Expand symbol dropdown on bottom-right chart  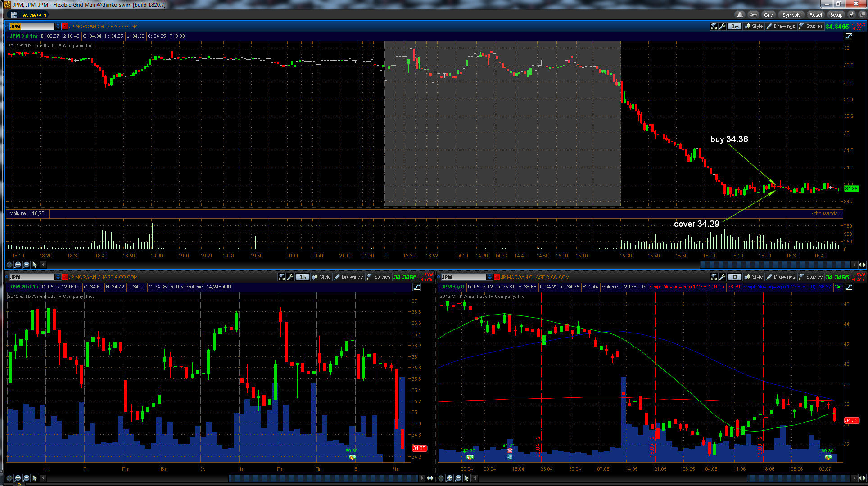[x=490, y=277]
